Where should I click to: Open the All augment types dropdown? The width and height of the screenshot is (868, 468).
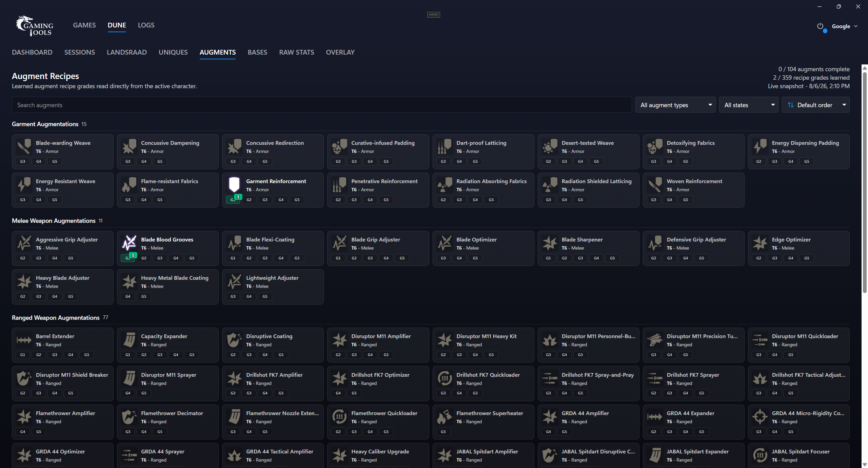(675, 105)
